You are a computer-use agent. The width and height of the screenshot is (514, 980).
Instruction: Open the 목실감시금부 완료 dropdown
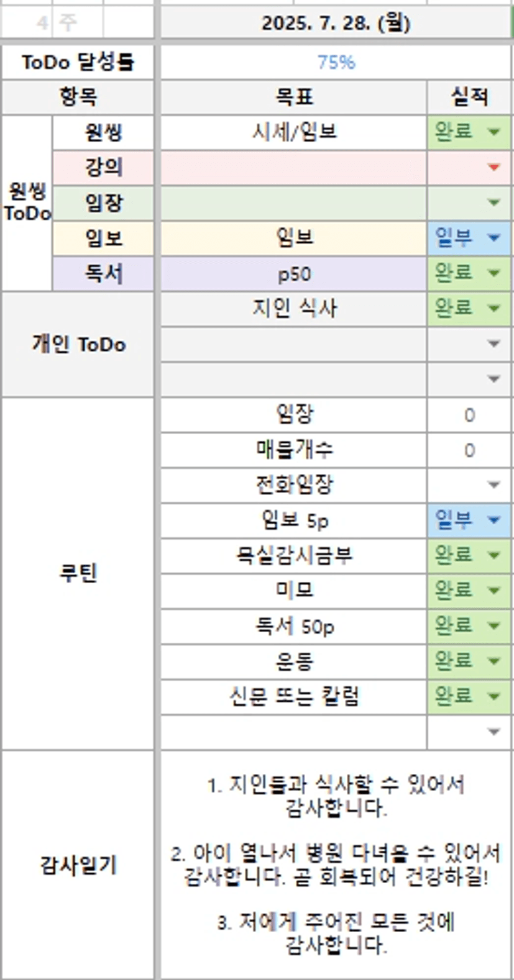(494, 555)
